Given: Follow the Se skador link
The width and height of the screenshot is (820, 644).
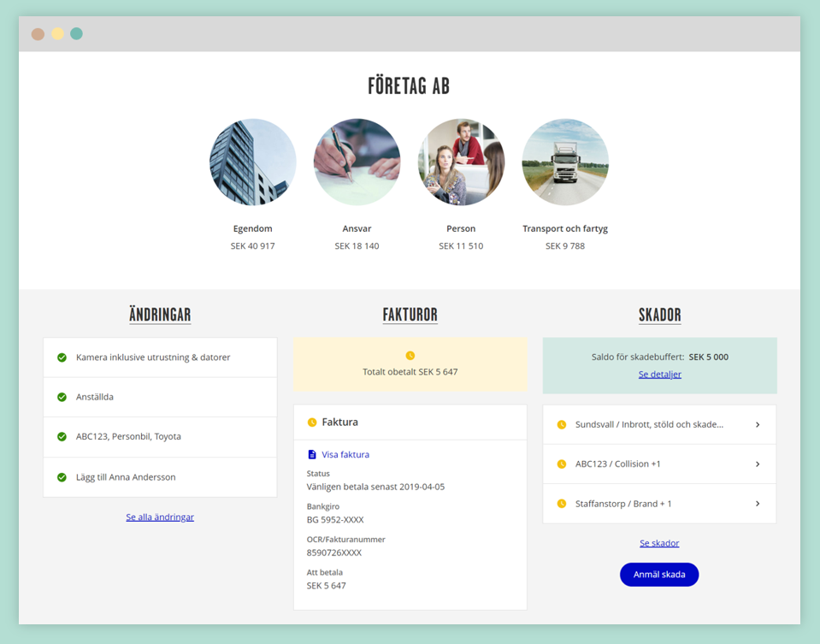Looking at the screenshot, I should 659,543.
